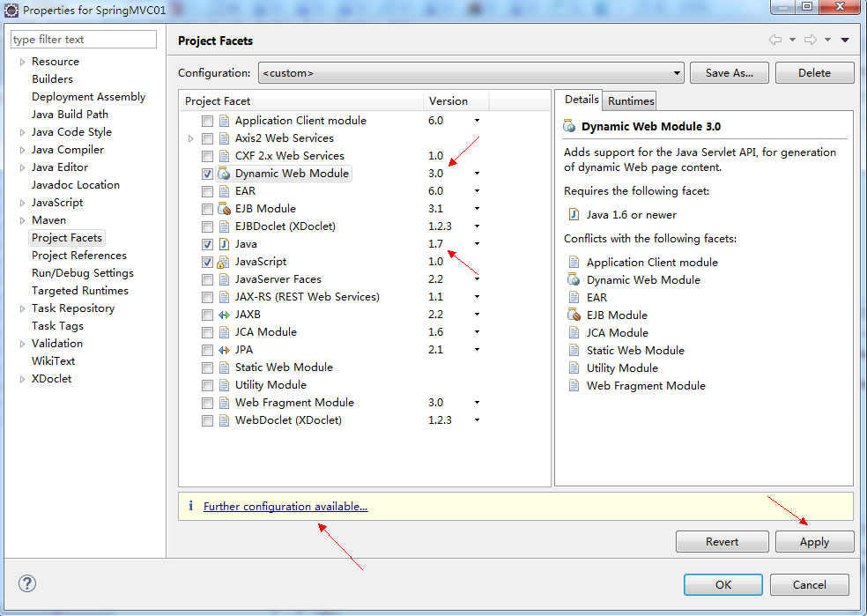
Task: Click the help question mark icon
Action: coord(27,583)
